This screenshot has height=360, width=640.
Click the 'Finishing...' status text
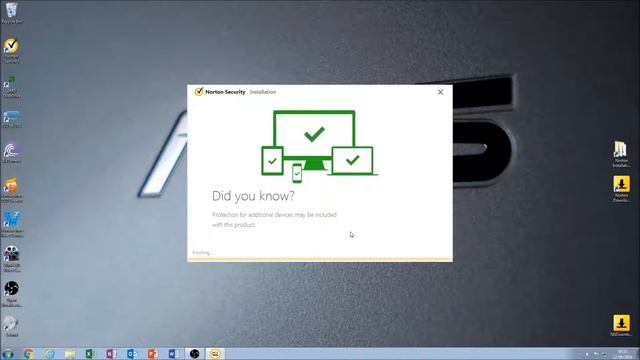pos(202,253)
